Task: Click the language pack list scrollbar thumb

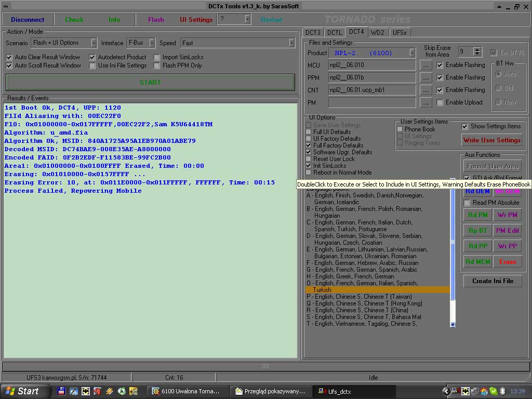Action: (x=453, y=242)
